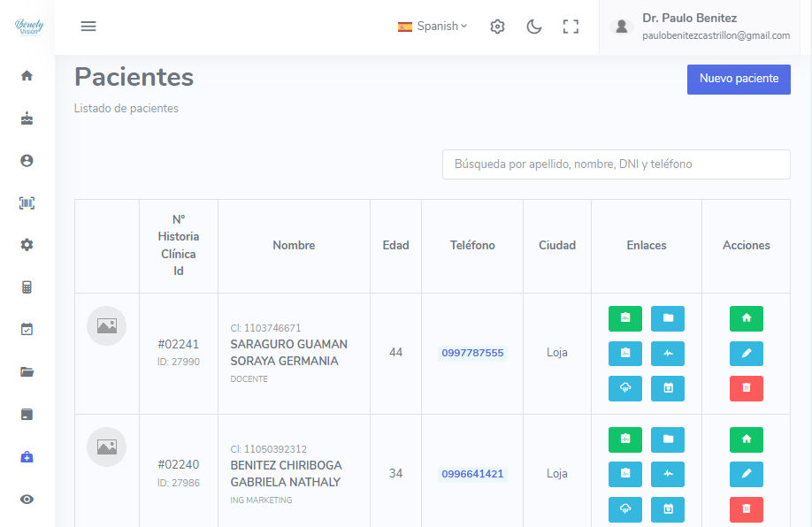Open the birthday cake sidebar icon
The height and width of the screenshot is (527, 812).
(27, 118)
